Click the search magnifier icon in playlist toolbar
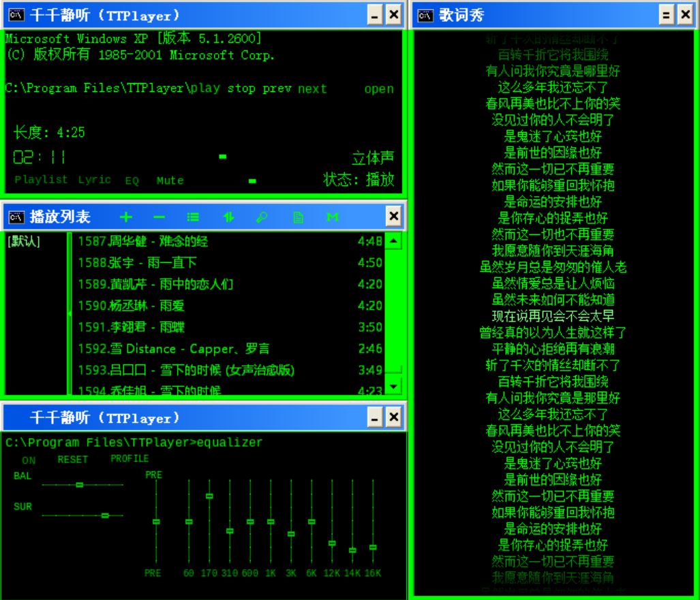 [262, 217]
